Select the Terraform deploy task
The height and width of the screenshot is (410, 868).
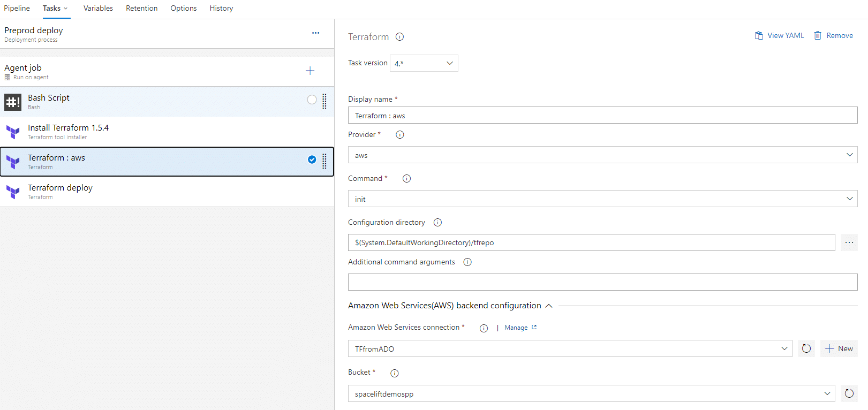coord(167,192)
